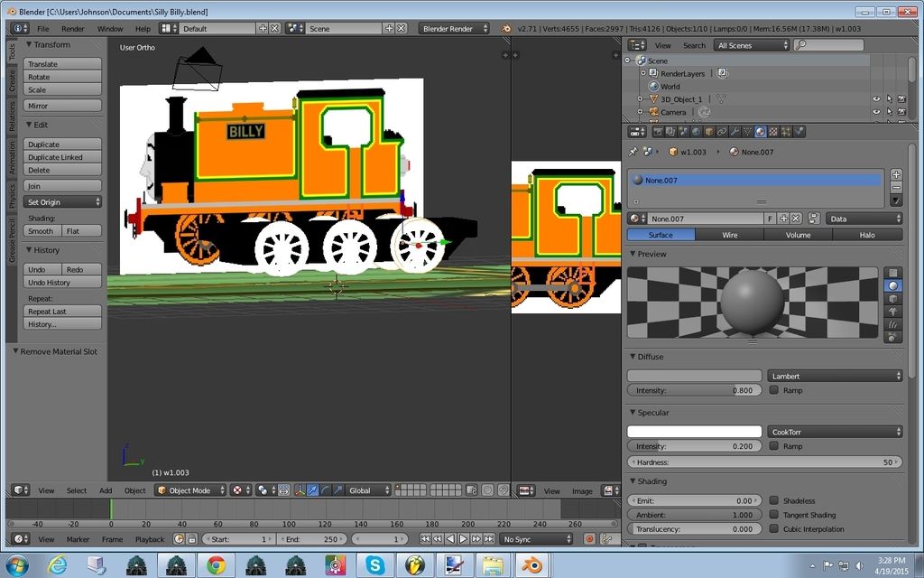Select the cube preview shape icon
The width and height of the screenshot is (924, 578).
pos(892,298)
